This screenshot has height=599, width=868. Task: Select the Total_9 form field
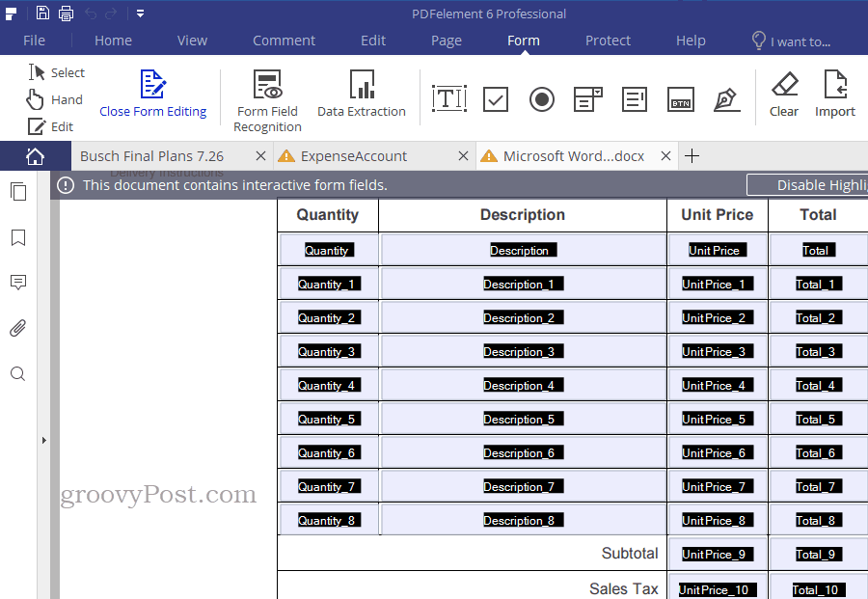coord(819,555)
